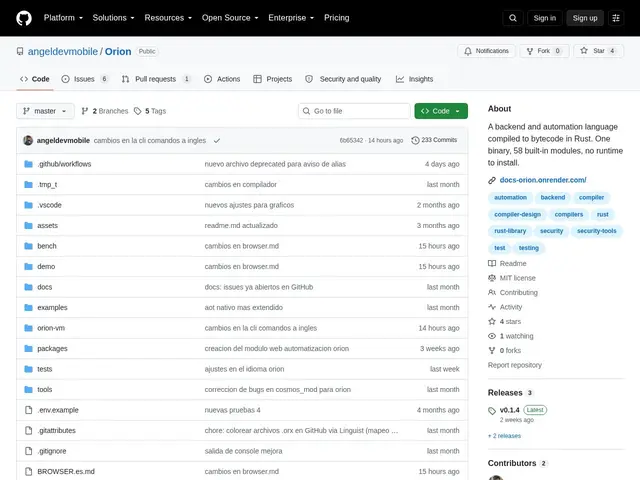The width and height of the screenshot is (640, 480).
Task: Expand the Enterprise menu
Action: click(291, 18)
